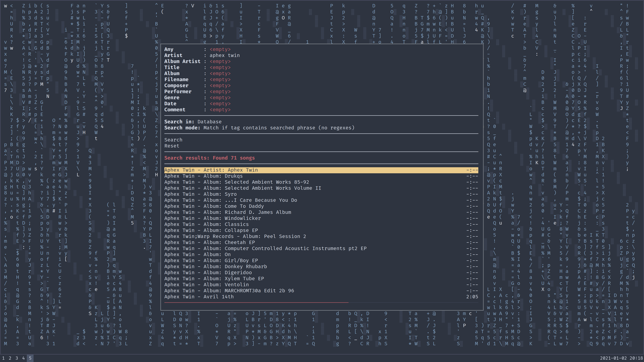
Task: Select the Title empty search field
Action: [x=220, y=67]
